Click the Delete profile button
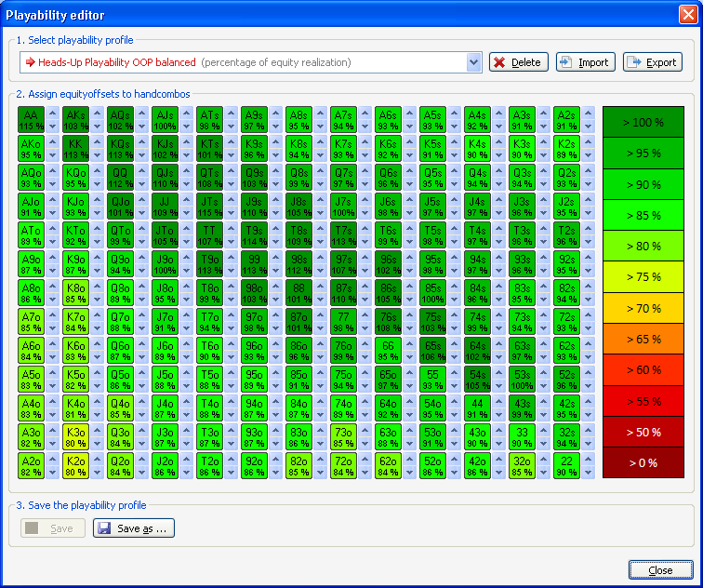 click(x=519, y=62)
